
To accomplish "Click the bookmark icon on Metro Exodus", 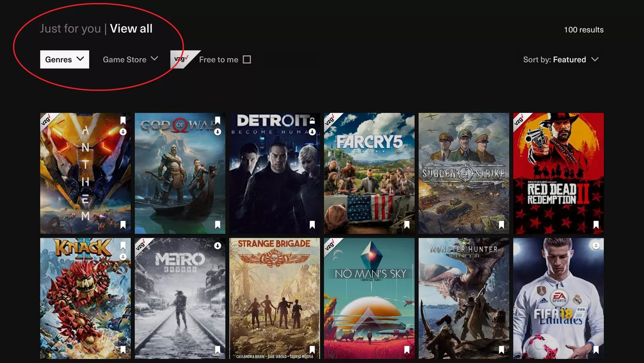I will 218,350.
